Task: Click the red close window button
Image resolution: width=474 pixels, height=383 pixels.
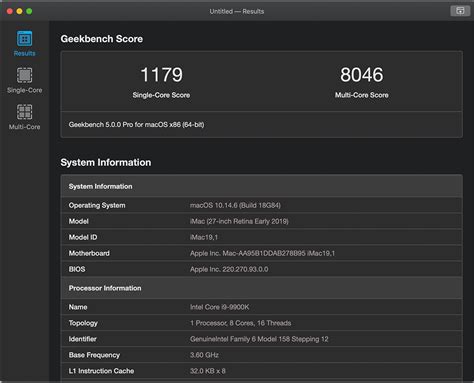Action: 10,11
